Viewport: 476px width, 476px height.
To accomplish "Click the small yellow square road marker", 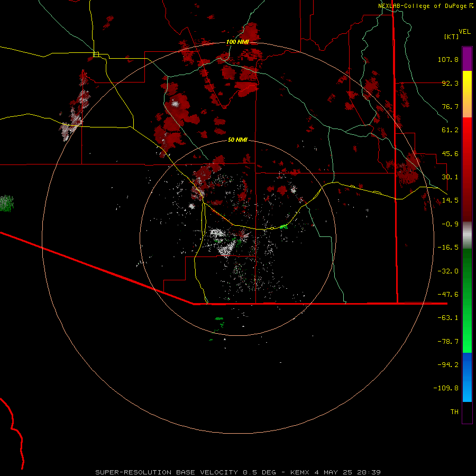I will click(96, 54).
